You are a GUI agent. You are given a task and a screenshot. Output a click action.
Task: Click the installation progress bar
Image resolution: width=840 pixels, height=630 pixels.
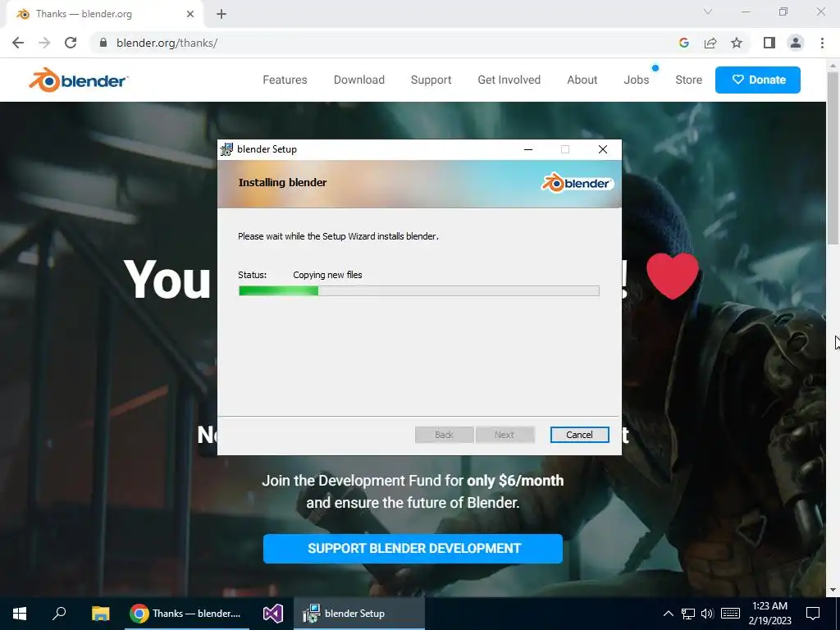[x=419, y=291]
